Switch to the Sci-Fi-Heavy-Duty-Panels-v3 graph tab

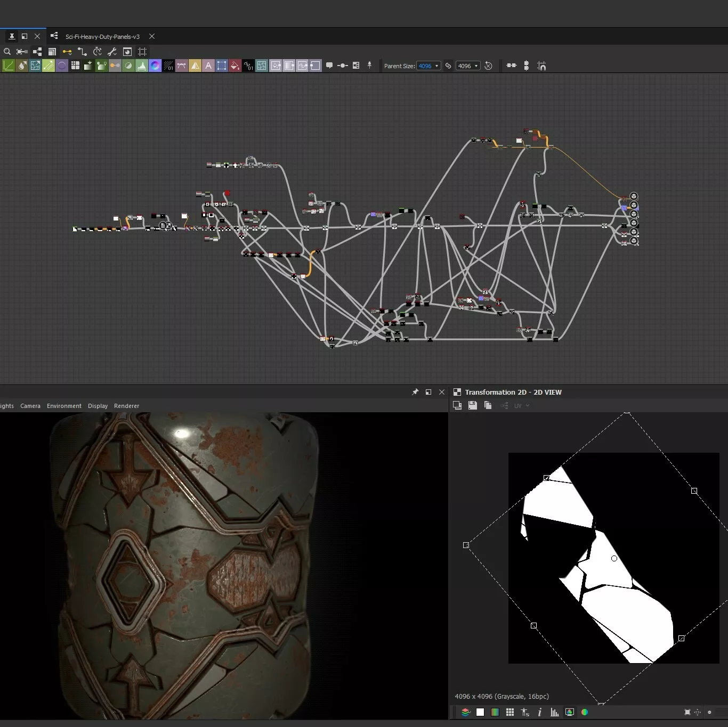click(x=102, y=37)
